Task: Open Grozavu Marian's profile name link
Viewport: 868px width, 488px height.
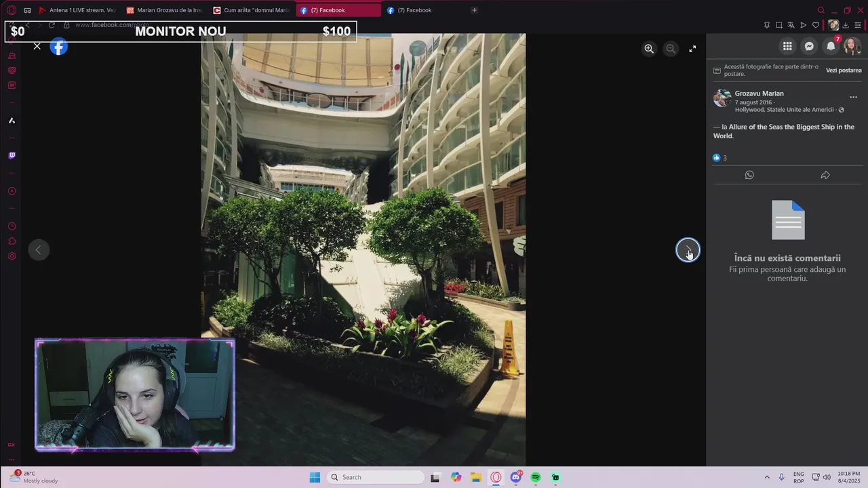Action: [759, 94]
